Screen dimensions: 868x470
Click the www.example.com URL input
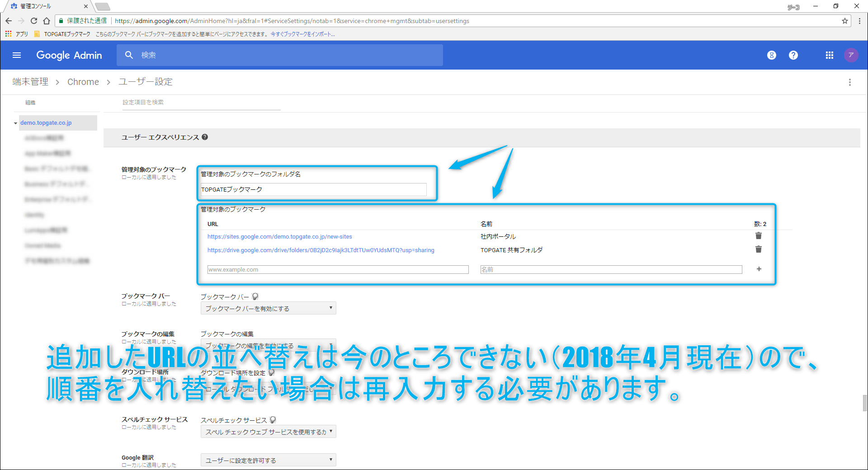pos(338,269)
